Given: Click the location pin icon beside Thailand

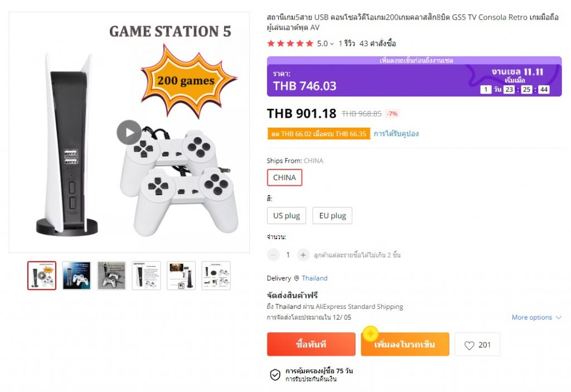Looking at the screenshot, I should pos(297,278).
